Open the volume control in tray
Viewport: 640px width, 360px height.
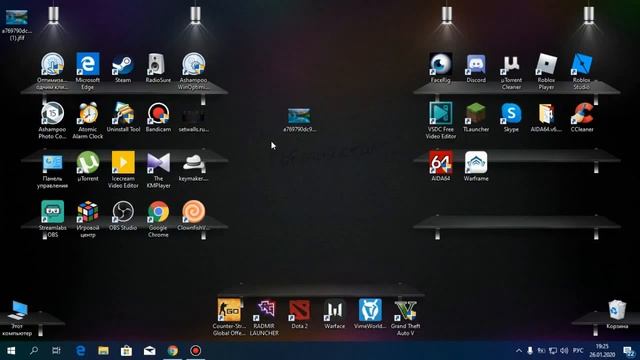coord(564,351)
